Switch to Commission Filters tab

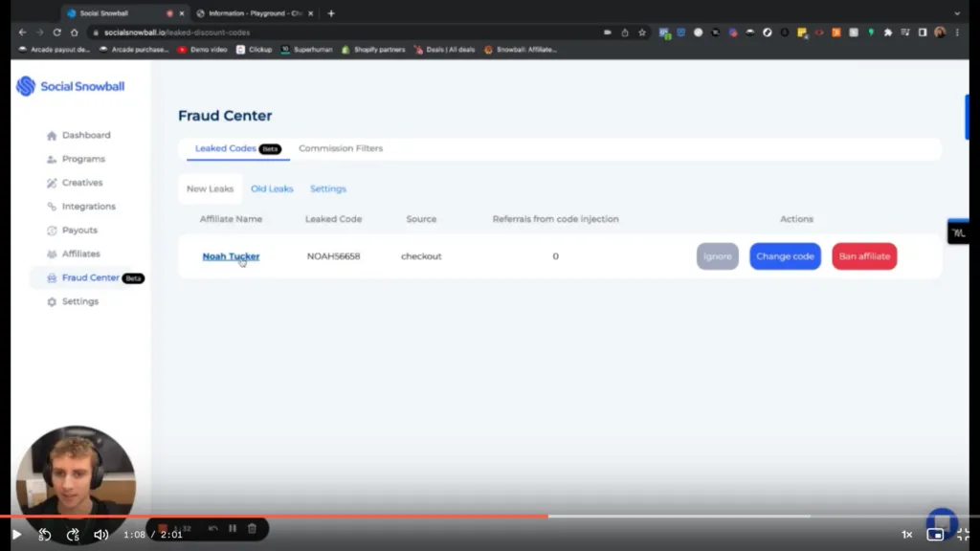[x=341, y=148]
